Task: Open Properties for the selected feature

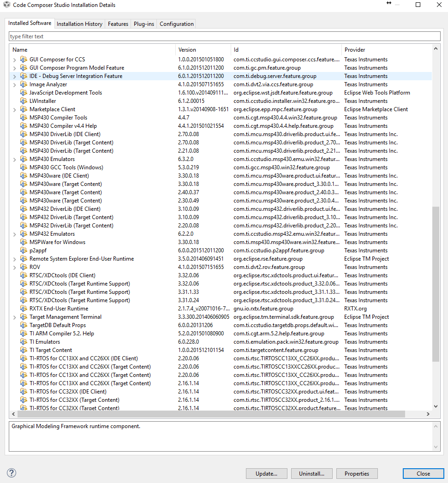Action: (357, 473)
